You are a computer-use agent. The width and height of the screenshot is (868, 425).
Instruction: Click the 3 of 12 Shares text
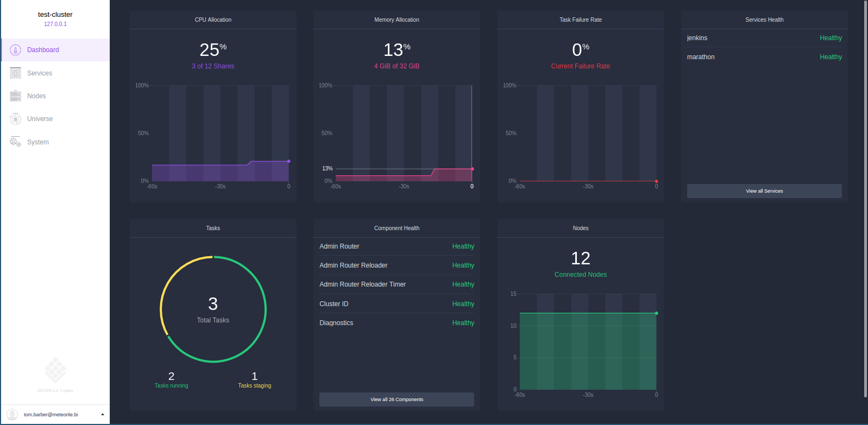213,66
